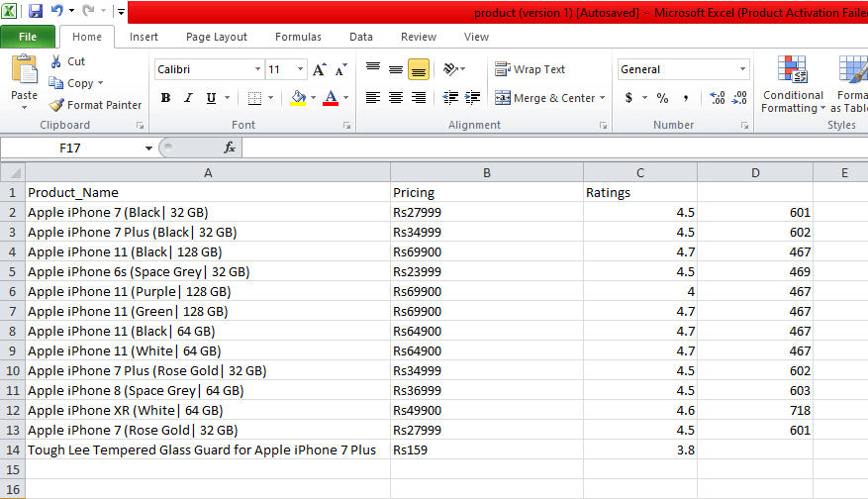Click the Insert Function fx icon
This screenshot has height=499, width=868.
pos(230,148)
